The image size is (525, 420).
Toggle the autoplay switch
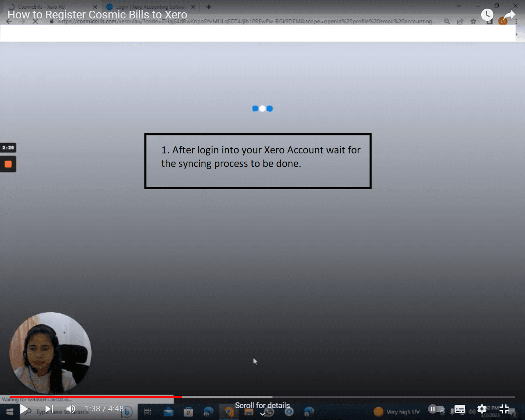436,409
